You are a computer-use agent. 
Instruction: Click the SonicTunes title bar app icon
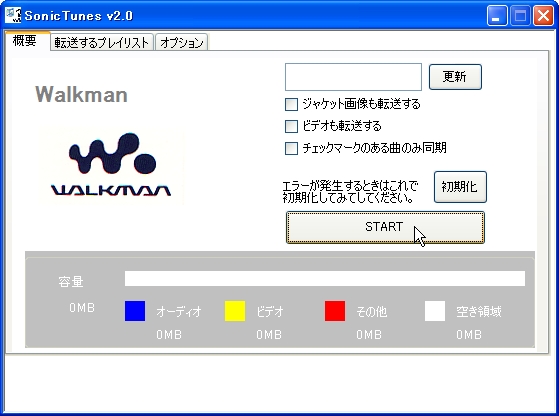[13, 15]
